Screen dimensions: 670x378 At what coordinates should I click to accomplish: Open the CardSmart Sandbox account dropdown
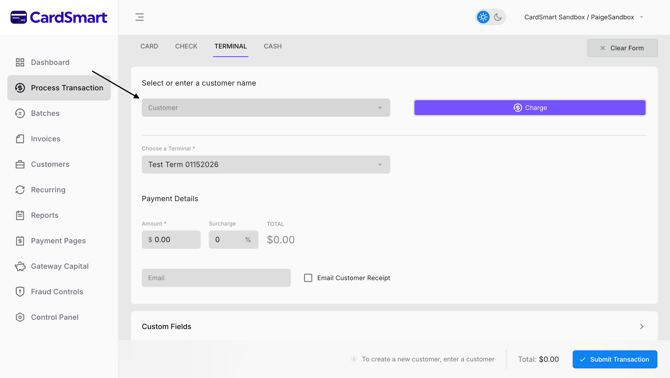(583, 17)
